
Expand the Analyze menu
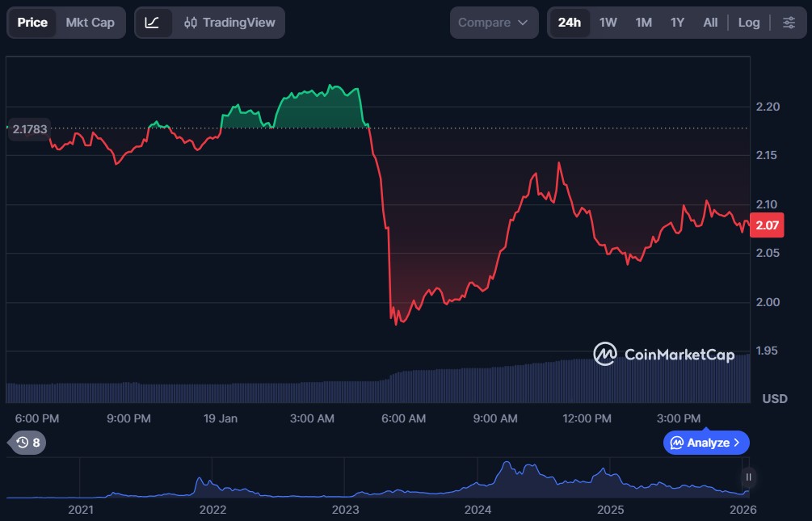coord(706,443)
